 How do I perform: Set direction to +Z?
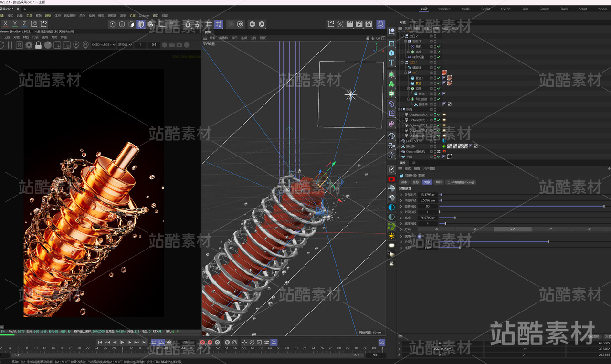tap(589, 229)
